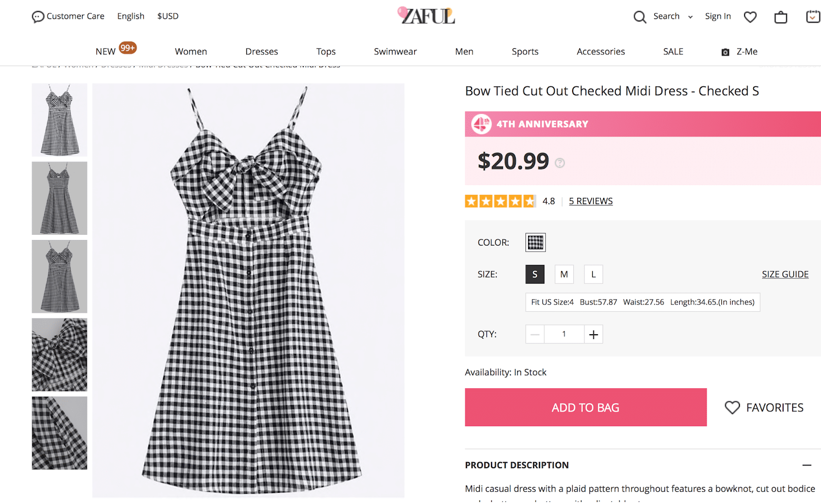Expand the search dropdown arrow
Image resolution: width=821 pixels, height=504 pixels.
691,17
